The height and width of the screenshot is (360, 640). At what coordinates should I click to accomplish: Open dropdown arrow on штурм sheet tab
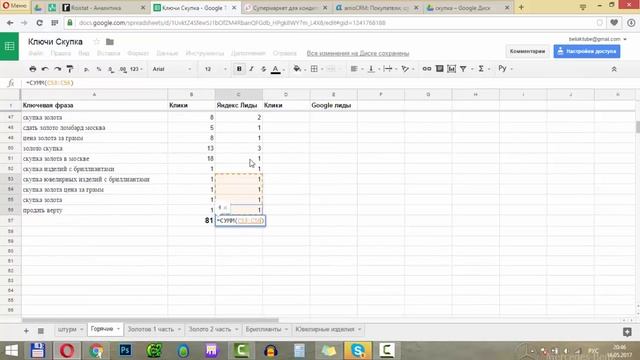(82, 329)
